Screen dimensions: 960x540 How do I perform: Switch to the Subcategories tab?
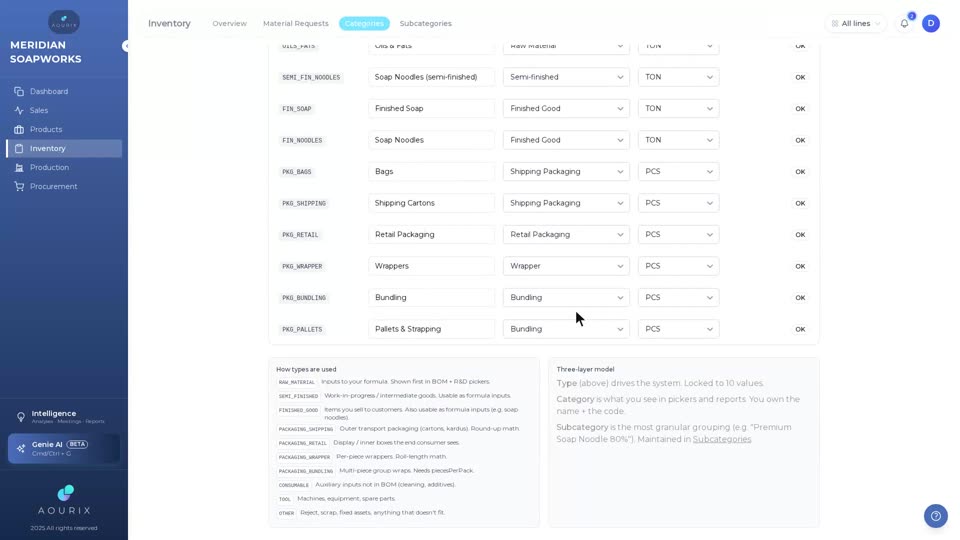point(426,23)
